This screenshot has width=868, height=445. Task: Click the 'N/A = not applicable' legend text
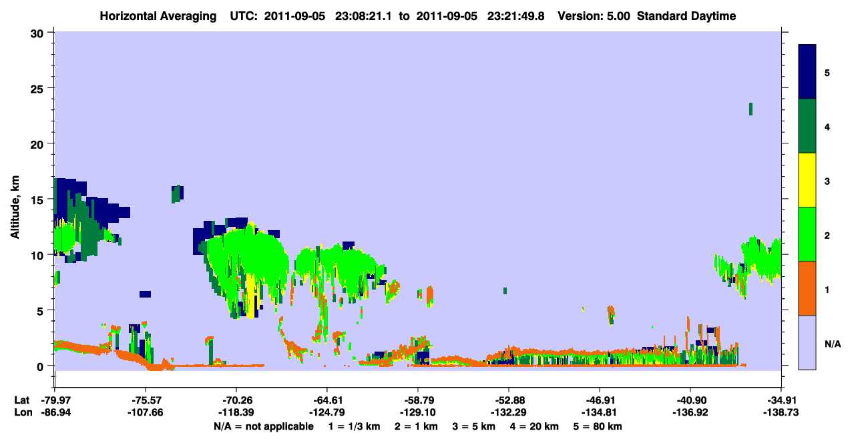click(x=263, y=426)
